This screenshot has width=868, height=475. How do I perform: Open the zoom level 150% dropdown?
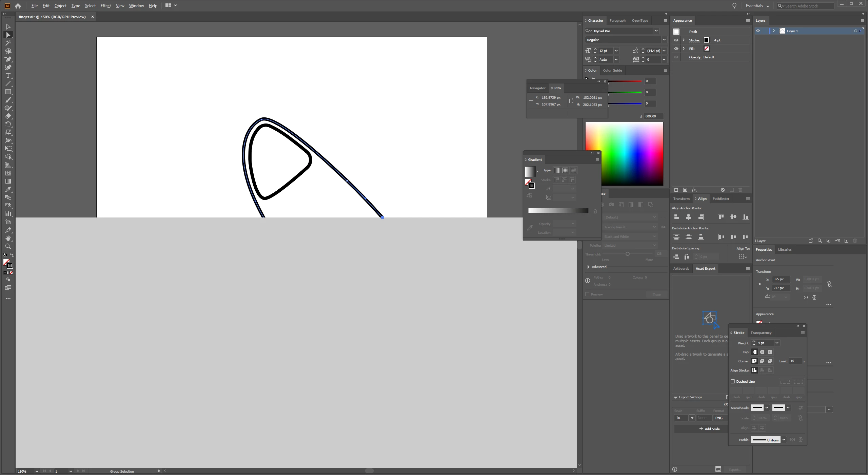[x=37, y=471]
